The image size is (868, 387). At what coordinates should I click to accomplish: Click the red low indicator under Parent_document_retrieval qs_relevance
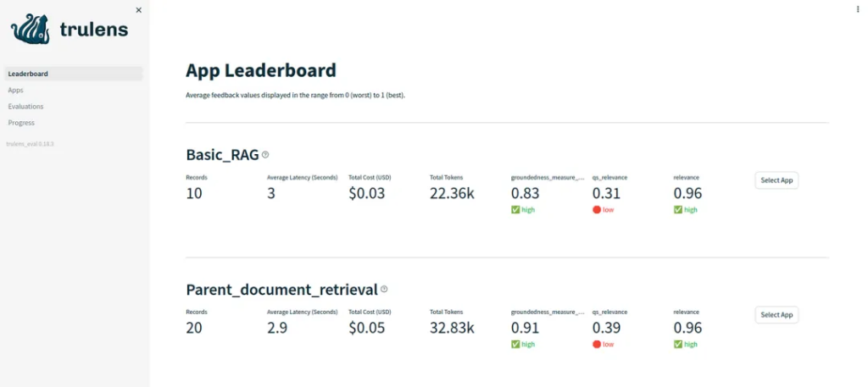pos(597,345)
